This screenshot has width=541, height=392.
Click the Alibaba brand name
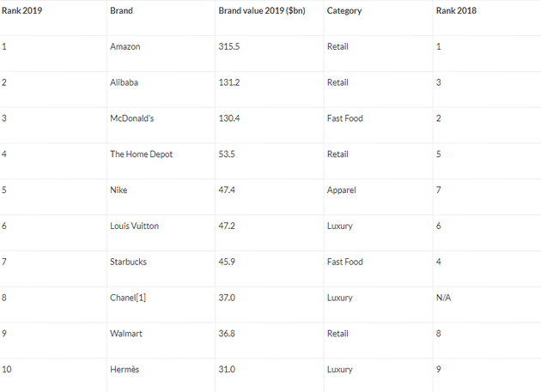125,82
